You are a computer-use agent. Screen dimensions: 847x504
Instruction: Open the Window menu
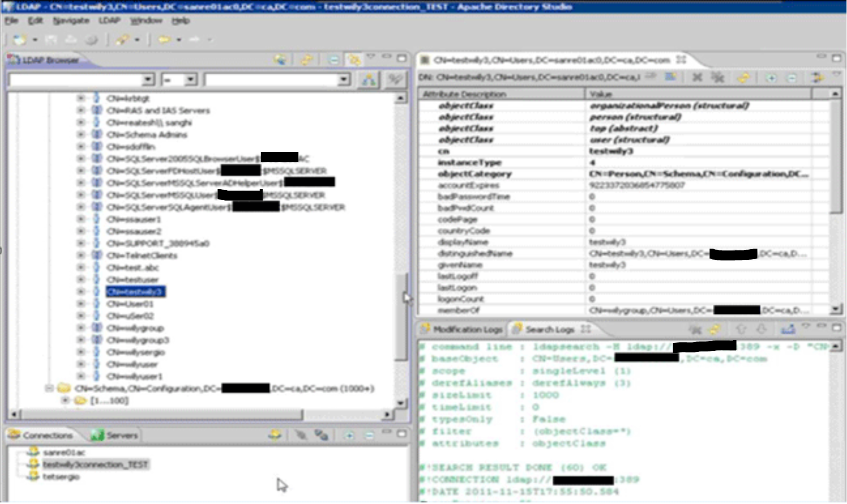[146, 20]
